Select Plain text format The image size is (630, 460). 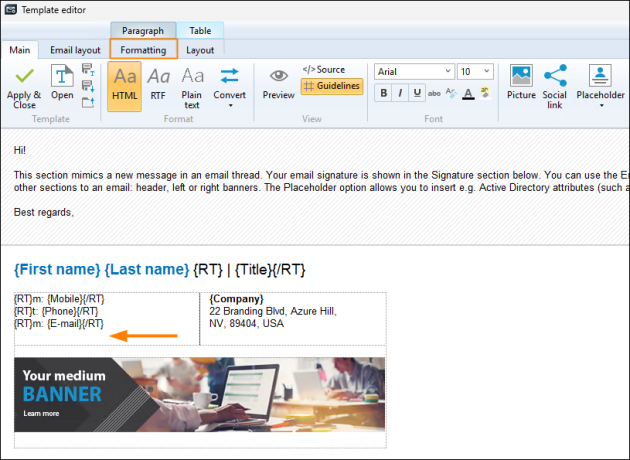tap(192, 87)
